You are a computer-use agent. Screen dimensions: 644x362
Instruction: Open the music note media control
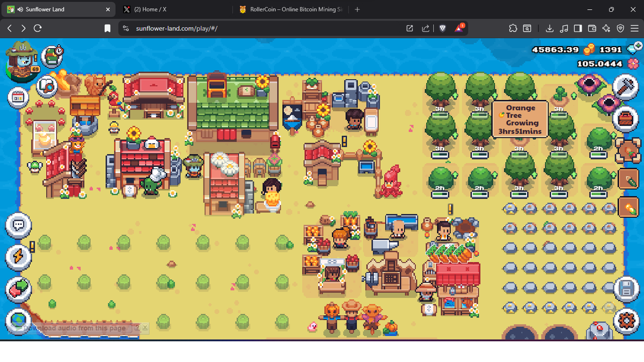coord(563,28)
